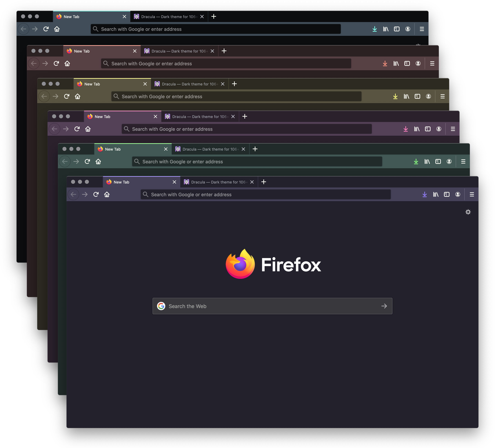Focus address bar in the red-brown window
This screenshot has width=495, height=448.
(226, 64)
